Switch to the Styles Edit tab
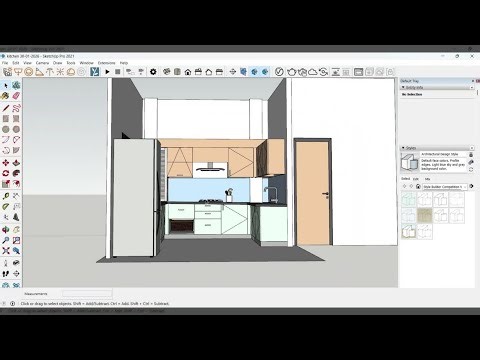Viewport: 480px width, 360px height. point(416,179)
